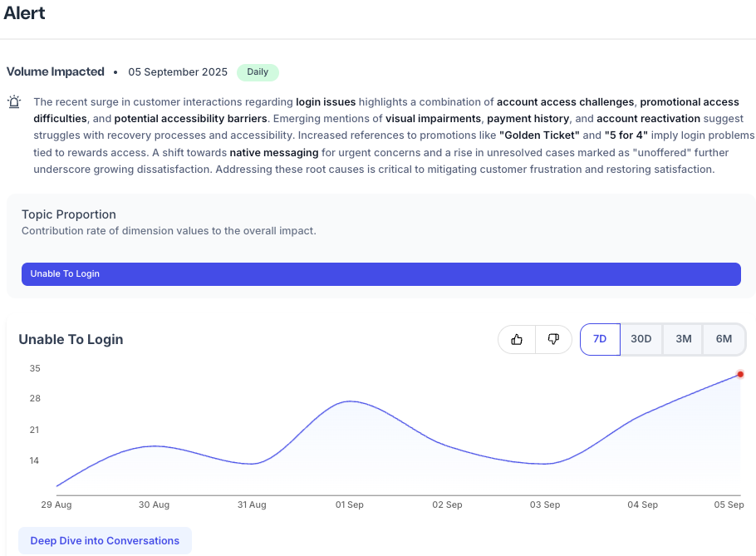Open the Daily frequency badge
Viewport: 756px width, 556px height.
tap(258, 72)
